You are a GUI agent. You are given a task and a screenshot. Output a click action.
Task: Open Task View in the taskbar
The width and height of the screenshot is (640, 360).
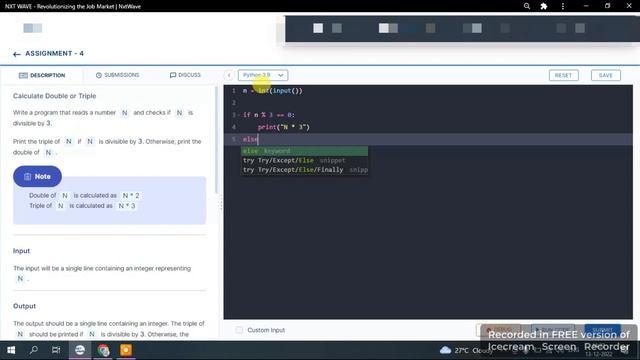click(56, 350)
